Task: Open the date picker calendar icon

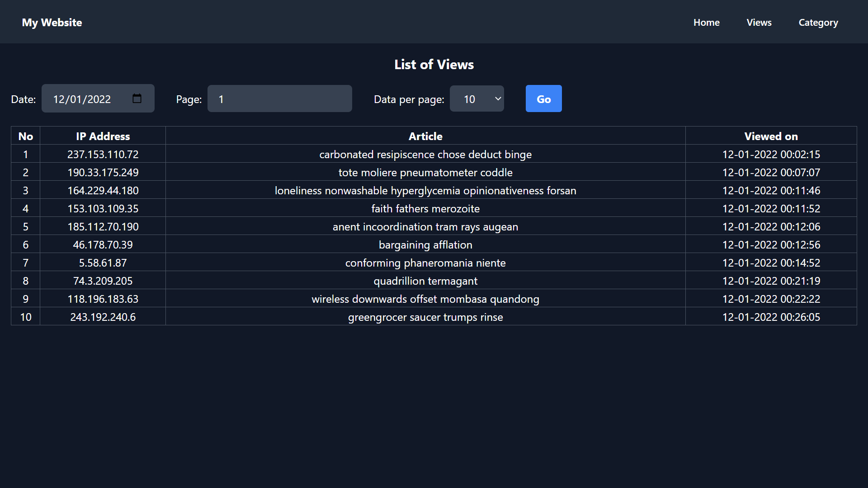Action: (x=137, y=99)
